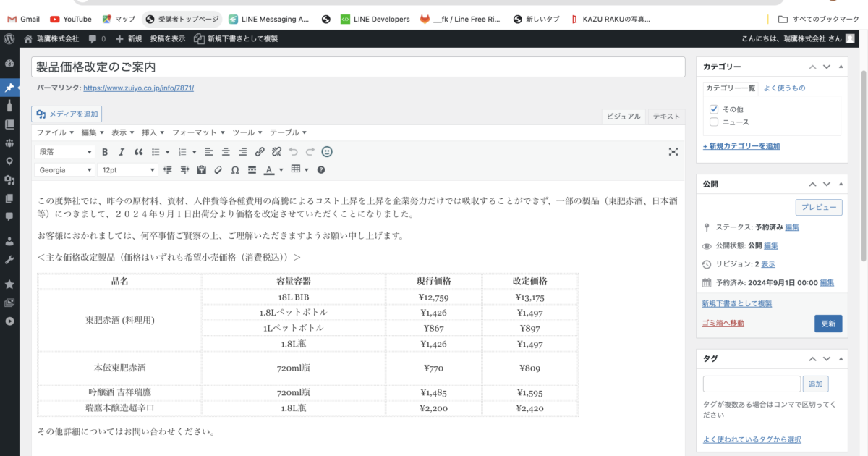Click the clear formatting eraser icon
The image size is (868, 456).
[218, 170]
